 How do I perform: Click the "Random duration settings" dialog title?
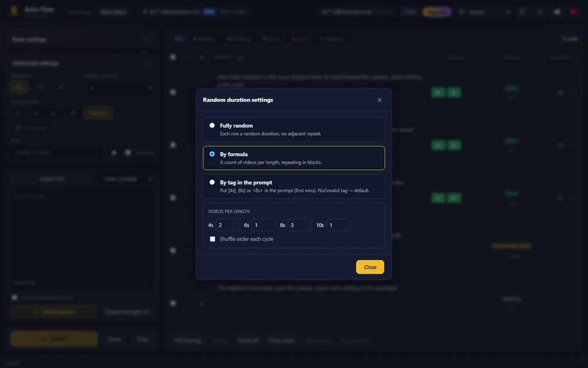[238, 100]
